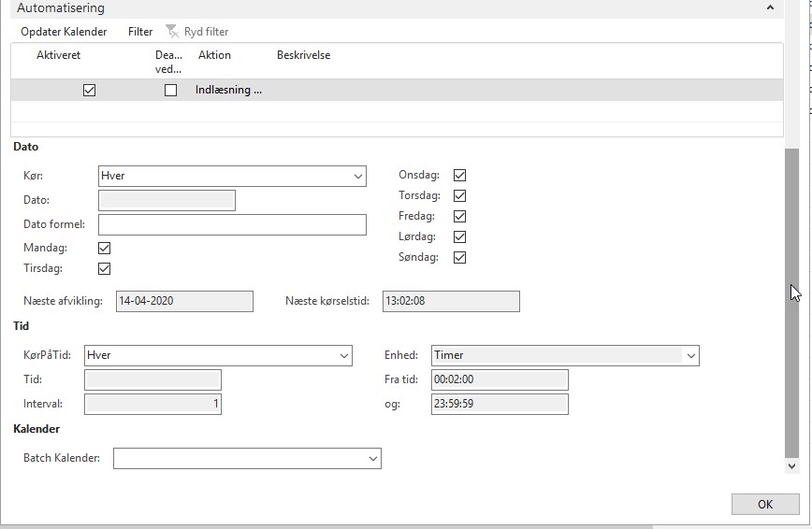
Task: Click Opdater Kalender in toolbar
Action: 64,32
